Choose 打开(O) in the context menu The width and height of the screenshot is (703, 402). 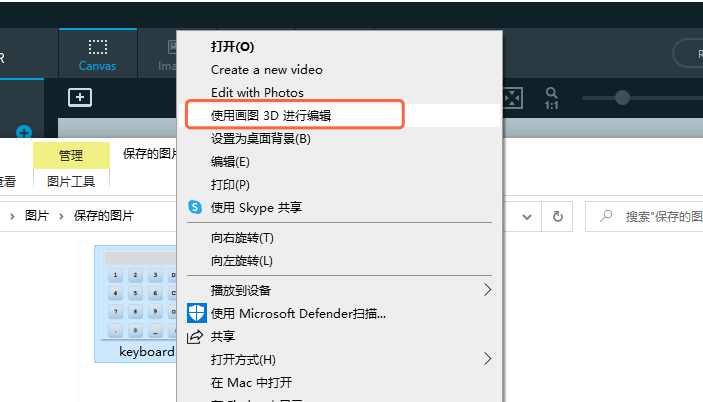tap(232, 47)
